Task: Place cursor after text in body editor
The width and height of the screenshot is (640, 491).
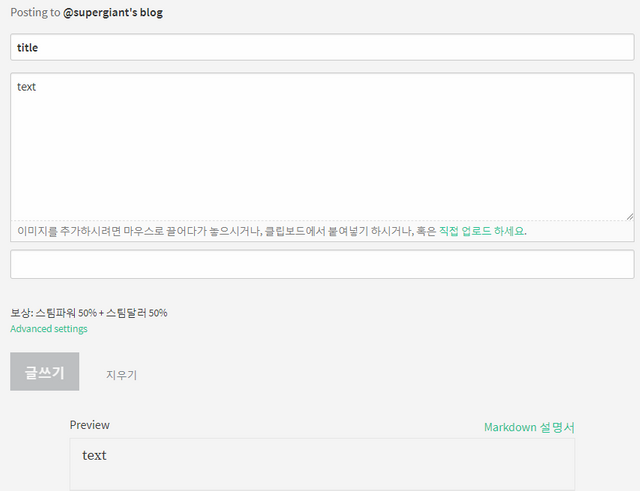Action: [x=37, y=87]
